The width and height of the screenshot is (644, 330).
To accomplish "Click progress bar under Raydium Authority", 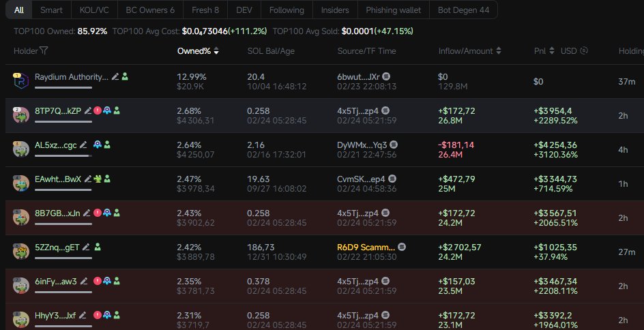I will click(x=63, y=88).
